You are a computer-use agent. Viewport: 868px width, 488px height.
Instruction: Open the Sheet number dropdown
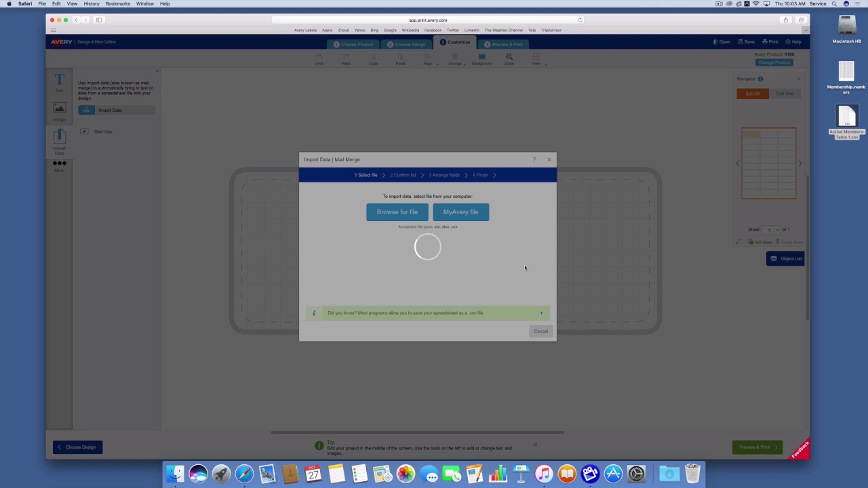(x=771, y=230)
